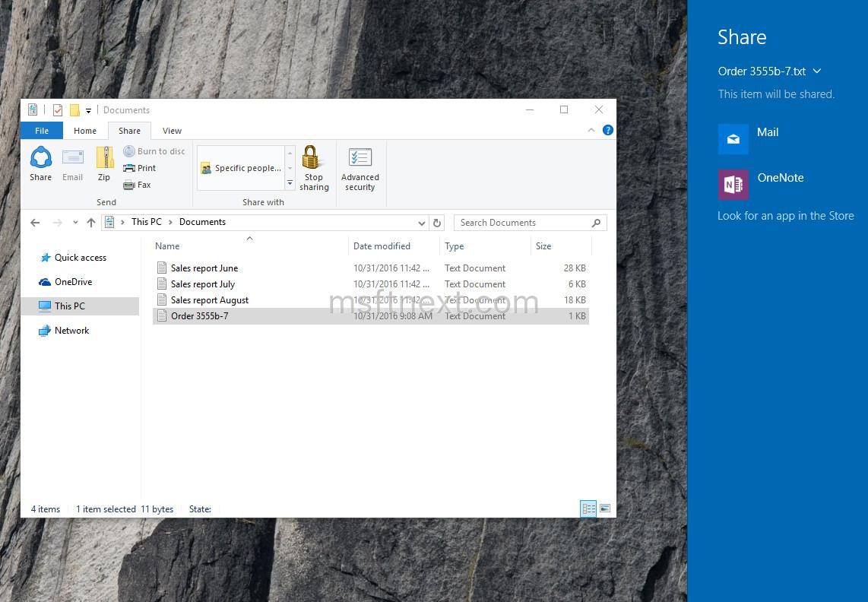868x602 pixels.
Task: Select the Zip icon in the Send group
Action: (x=104, y=163)
